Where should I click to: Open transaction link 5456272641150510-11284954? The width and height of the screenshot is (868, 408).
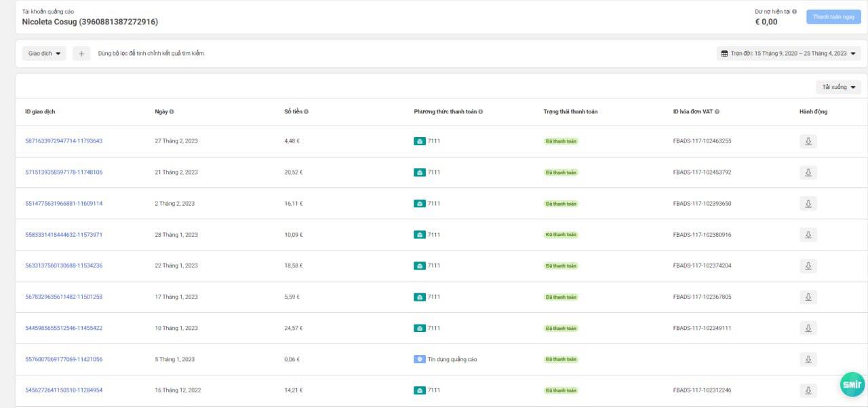click(x=64, y=390)
